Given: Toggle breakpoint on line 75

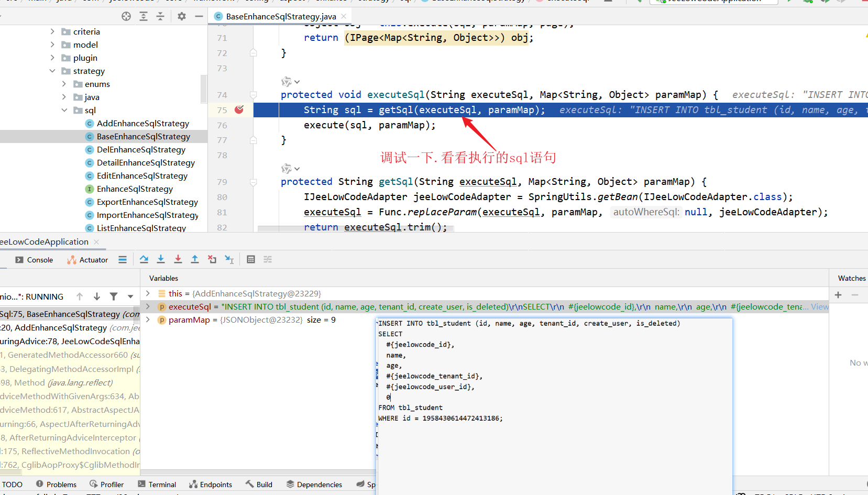Looking at the screenshot, I should pos(239,109).
